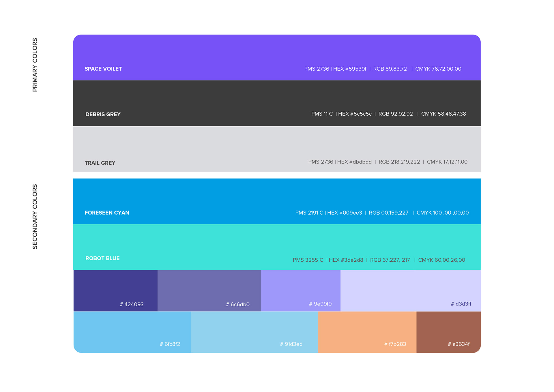554x392 pixels.
Task: Click the '# f7b283' hex label
Action: pos(395,344)
